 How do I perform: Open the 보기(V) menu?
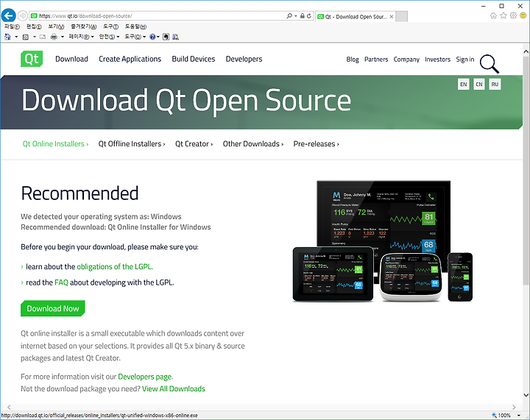pos(56,26)
